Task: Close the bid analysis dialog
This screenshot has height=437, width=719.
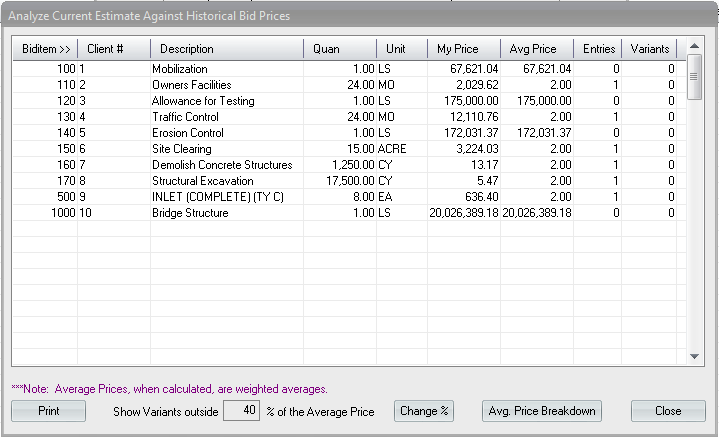Action: point(668,411)
